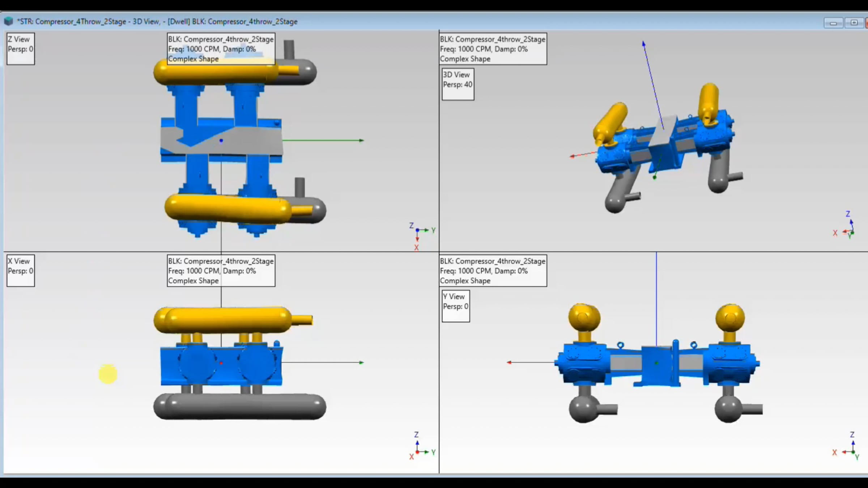Click the red X-axis arrow in Y View
Screen dimensions: 868x488
510,362
